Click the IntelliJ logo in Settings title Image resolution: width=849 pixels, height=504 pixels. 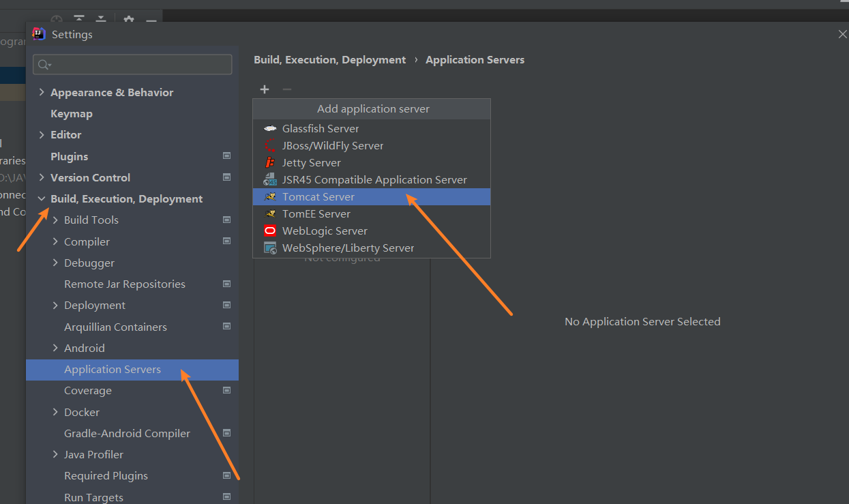point(40,34)
